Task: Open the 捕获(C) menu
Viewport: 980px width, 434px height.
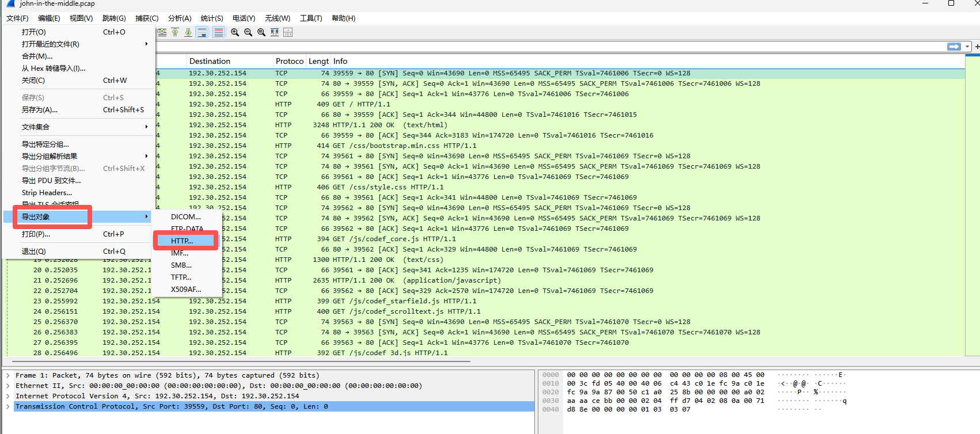Action: [147, 18]
